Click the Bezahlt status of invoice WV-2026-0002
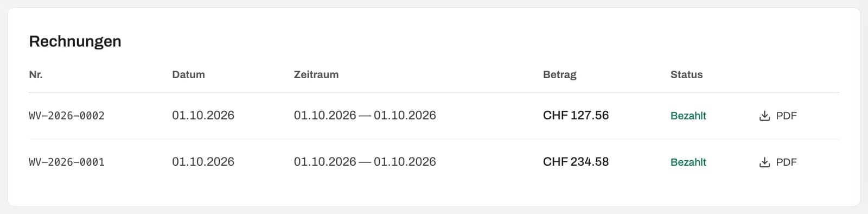 tap(688, 116)
